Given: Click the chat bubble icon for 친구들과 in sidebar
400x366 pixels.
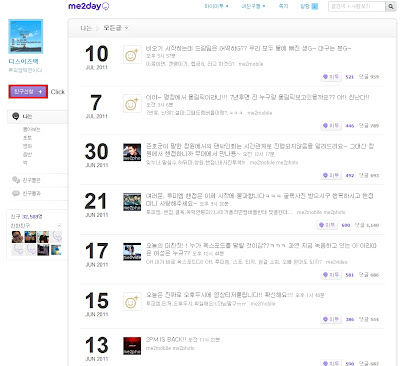Looking at the screenshot, I should (x=16, y=193).
